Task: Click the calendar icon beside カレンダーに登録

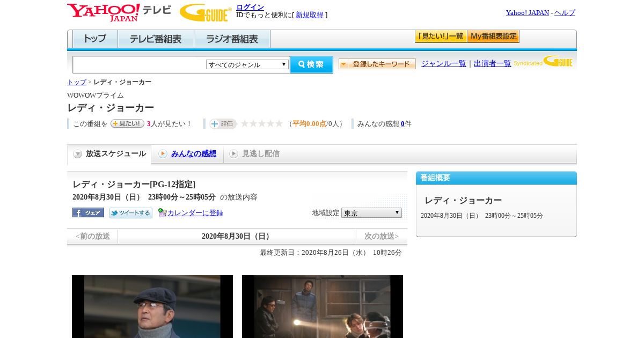Action: pyautogui.click(x=163, y=212)
